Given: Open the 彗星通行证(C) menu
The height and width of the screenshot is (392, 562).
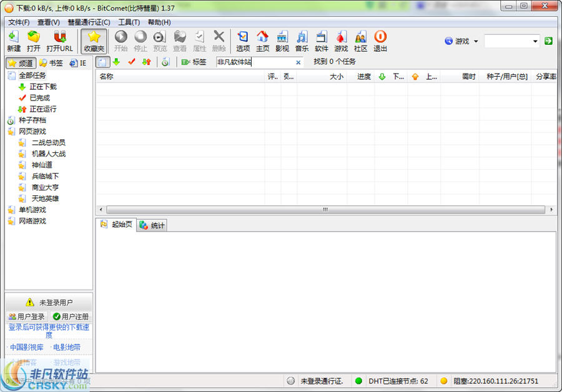Looking at the screenshot, I should [89, 22].
